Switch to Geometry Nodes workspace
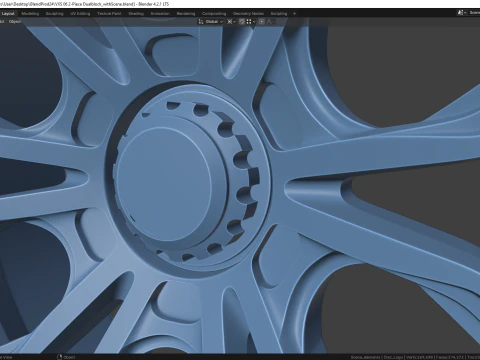 tap(248, 14)
